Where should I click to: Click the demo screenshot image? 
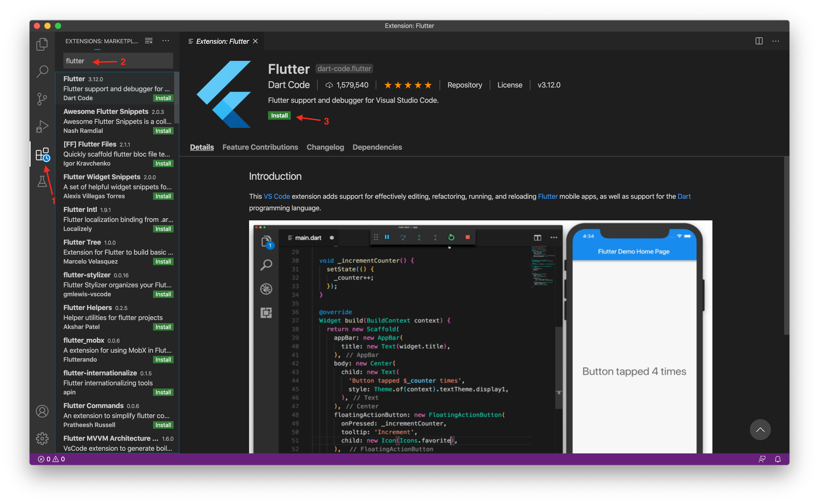click(x=480, y=336)
